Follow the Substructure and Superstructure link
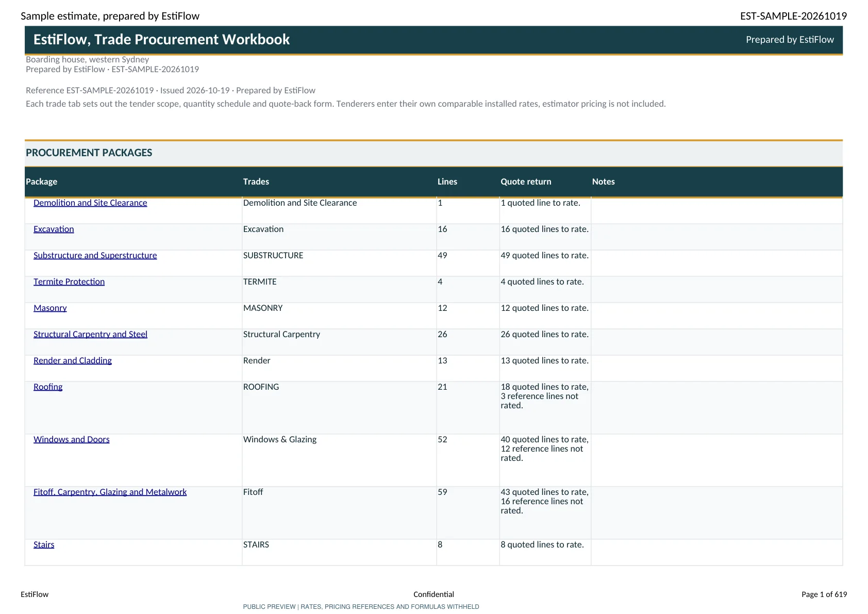The image size is (868, 614). 95,255
